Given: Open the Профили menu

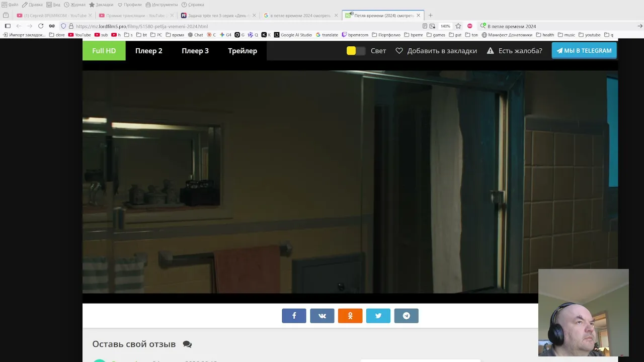Looking at the screenshot, I should point(130,5).
